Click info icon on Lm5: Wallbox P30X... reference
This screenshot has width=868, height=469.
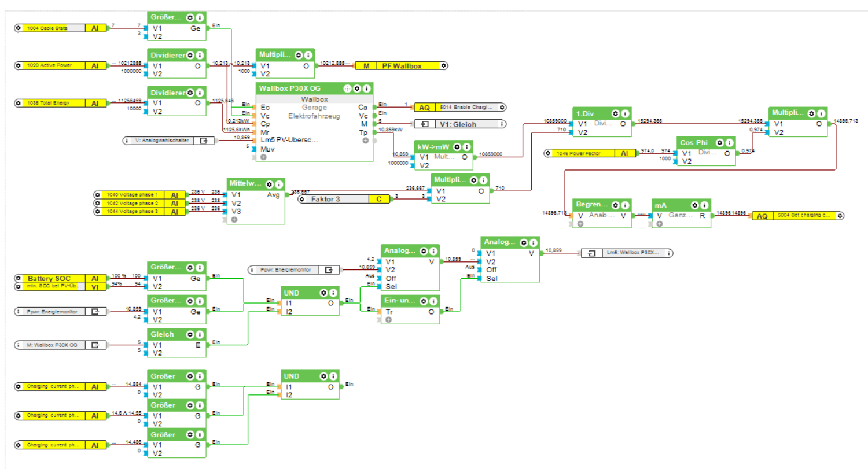(670, 253)
